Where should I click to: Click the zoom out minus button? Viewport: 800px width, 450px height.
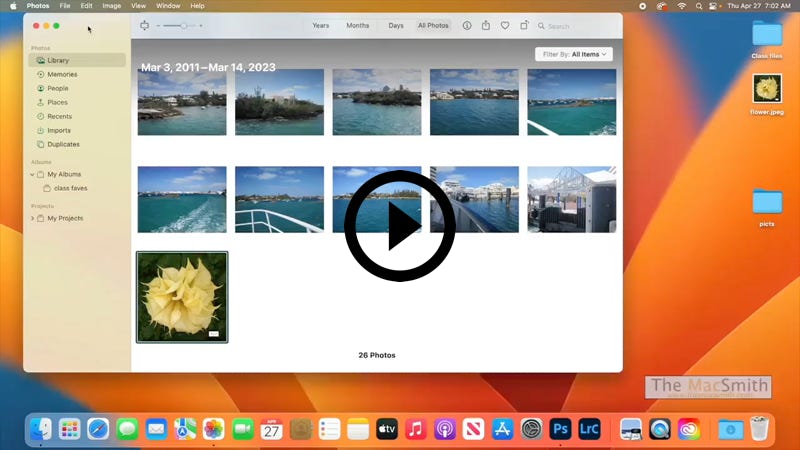(x=158, y=26)
